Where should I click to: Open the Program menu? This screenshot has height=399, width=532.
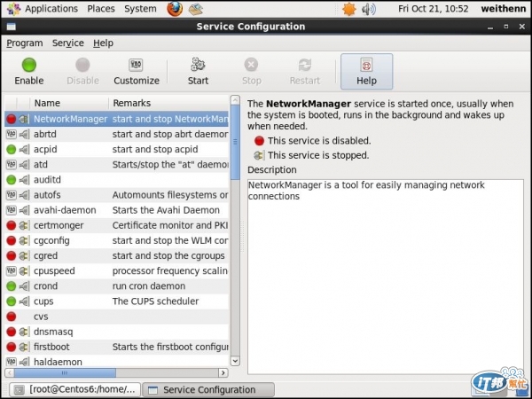click(25, 43)
